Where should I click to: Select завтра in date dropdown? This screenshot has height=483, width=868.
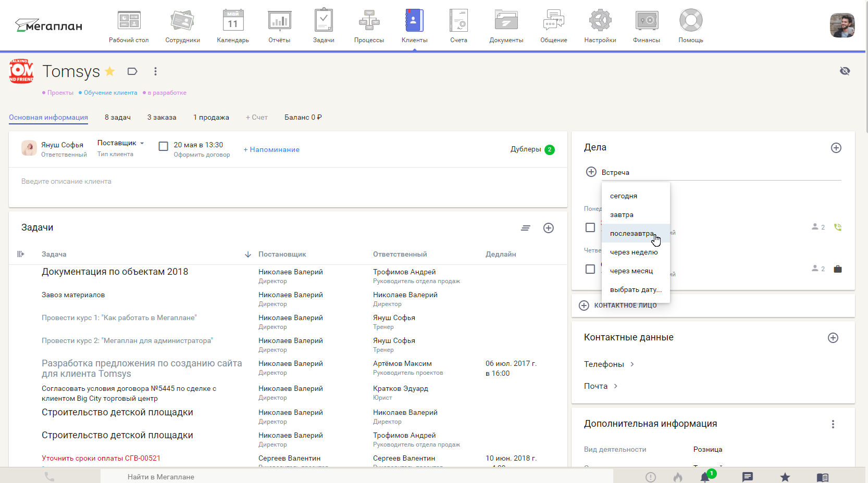(x=636, y=214)
